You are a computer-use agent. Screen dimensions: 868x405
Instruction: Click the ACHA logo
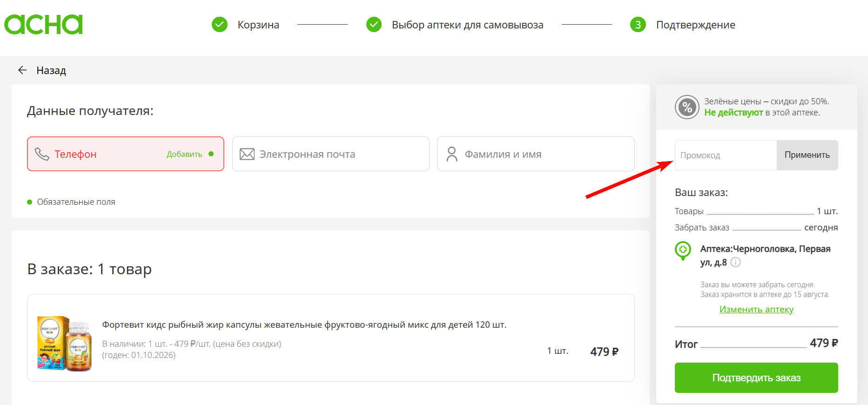43,25
